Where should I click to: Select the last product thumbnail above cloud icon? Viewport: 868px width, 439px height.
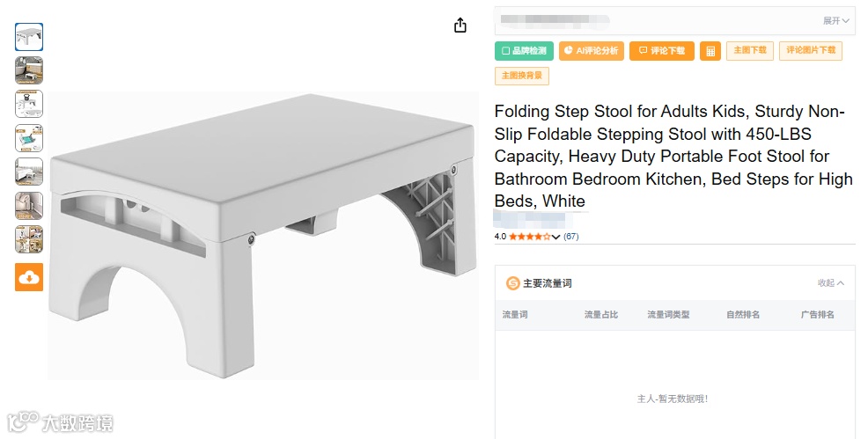point(29,239)
